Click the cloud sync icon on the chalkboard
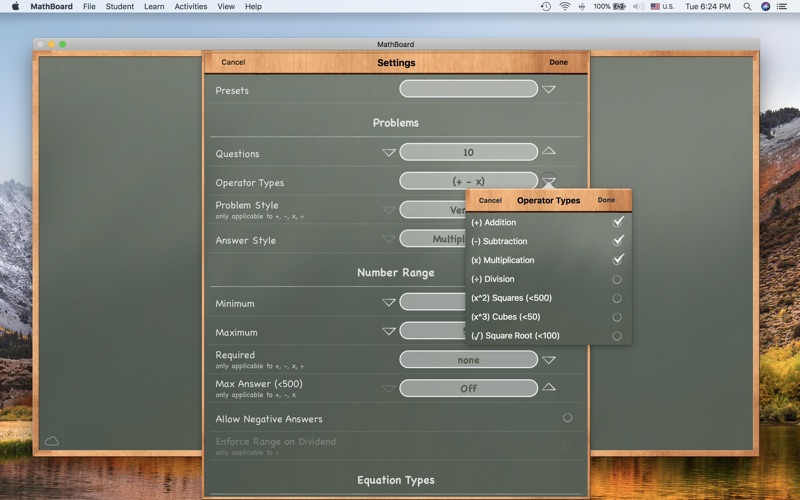 [52, 441]
